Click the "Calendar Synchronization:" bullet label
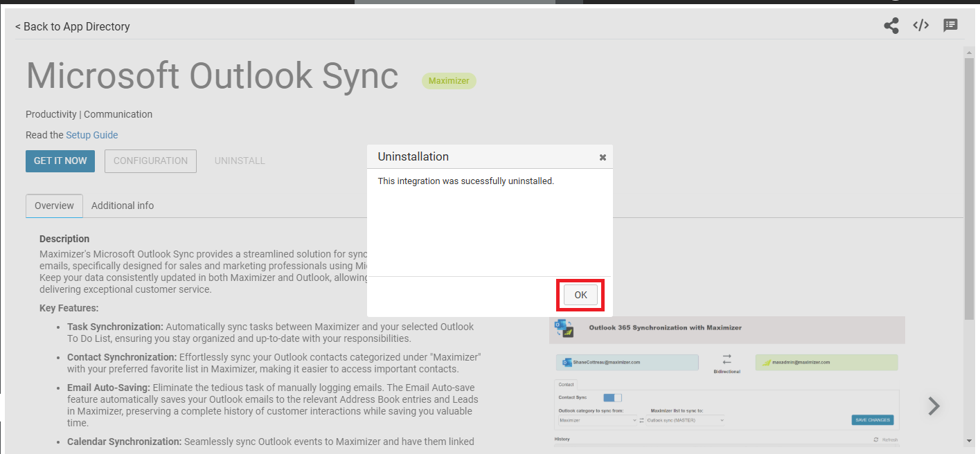Image resolution: width=980 pixels, height=454 pixels. pyautogui.click(x=125, y=442)
